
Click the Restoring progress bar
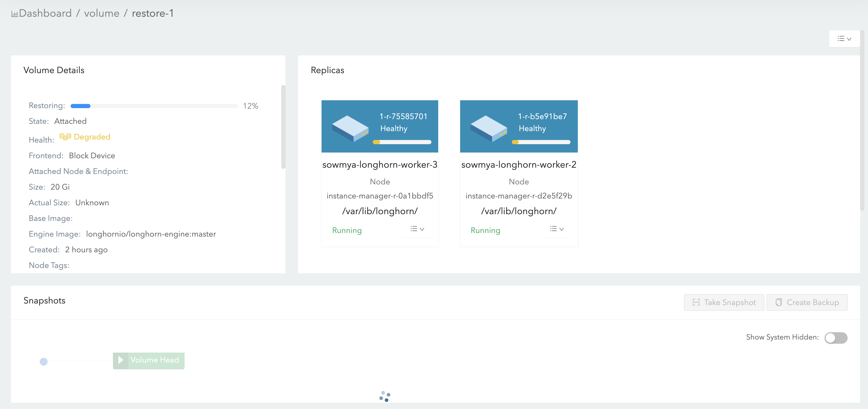click(x=154, y=106)
